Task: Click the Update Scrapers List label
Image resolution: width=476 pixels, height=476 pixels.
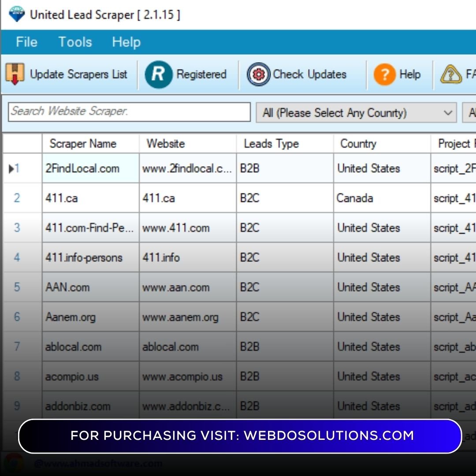Action: (x=78, y=74)
